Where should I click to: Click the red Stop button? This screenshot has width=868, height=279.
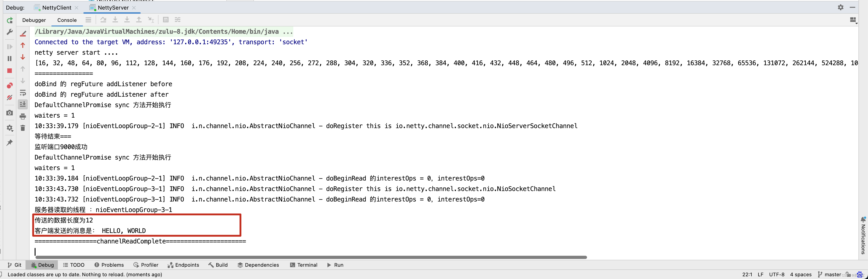pos(9,70)
